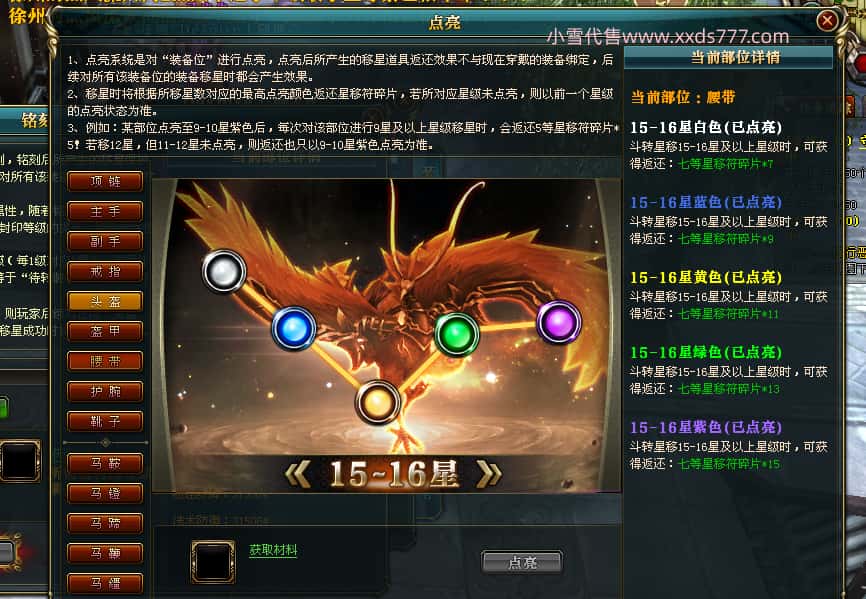Select the blue orb node
The image size is (866, 599).
[x=293, y=328]
